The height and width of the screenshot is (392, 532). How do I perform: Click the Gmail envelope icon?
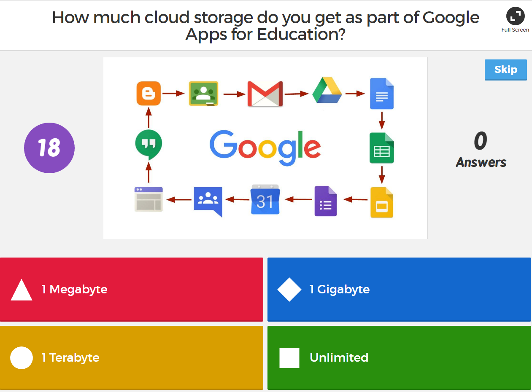(x=265, y=94)
